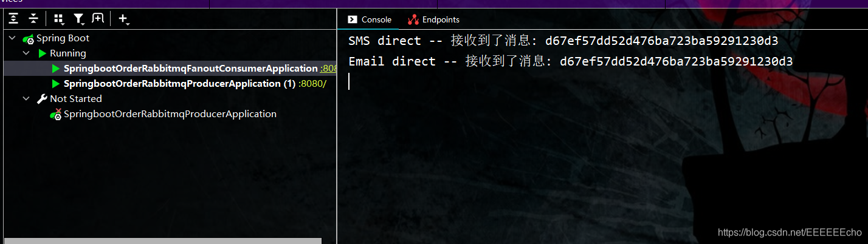The height and width of the screenshot is (244, 868).
Task: Open the :8080/ port link
Action: click(312, 84)
